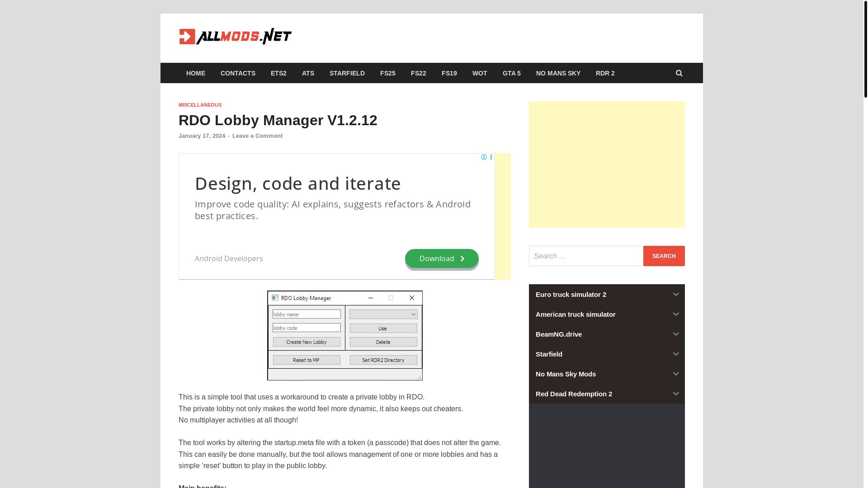Open the search icon in navigation bar
The image size is (868, 488).
tap(679, 73)
